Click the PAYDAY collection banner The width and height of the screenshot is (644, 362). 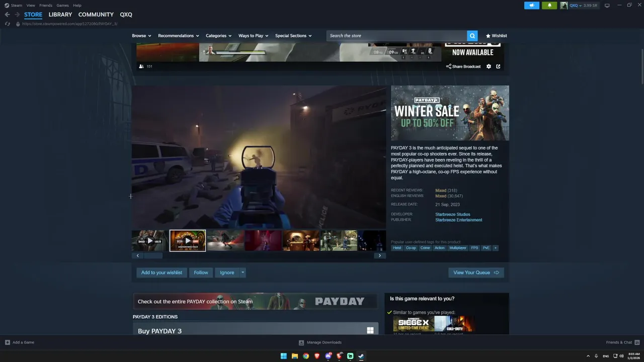click(255, 301)
